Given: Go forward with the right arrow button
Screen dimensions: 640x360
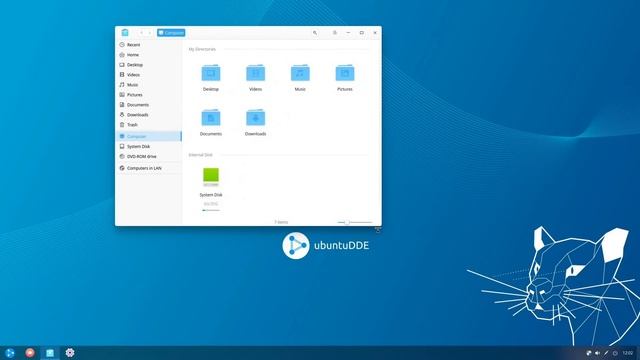Looking at the screenshot, I should click(x=150, y=33).
